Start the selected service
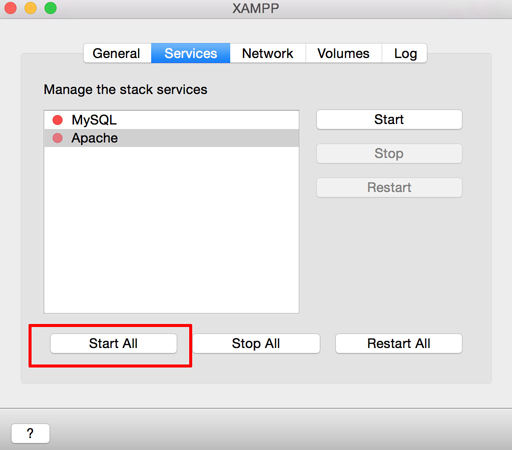 [389, 119]
